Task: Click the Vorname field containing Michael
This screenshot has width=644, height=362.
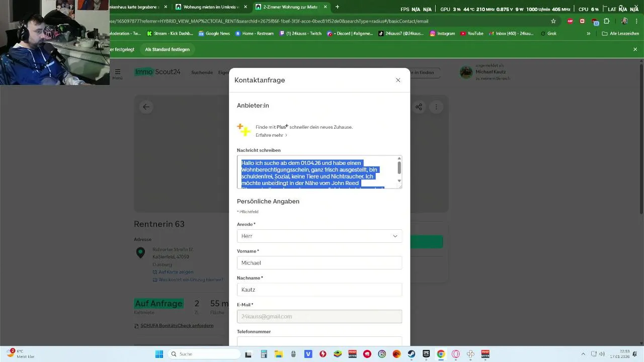Action: pyautogui.click(x=319, y=262)
